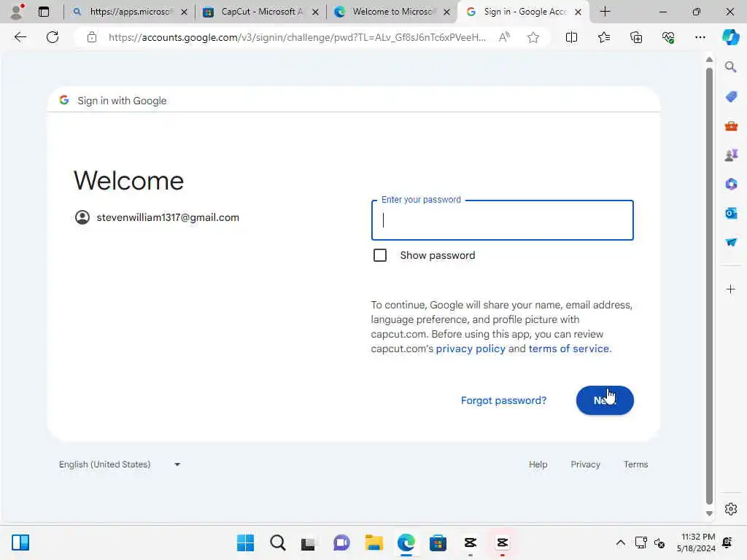Click Forgot password? link
The image size is (747, 560).
pyautogui.click(x=503, y=400)
